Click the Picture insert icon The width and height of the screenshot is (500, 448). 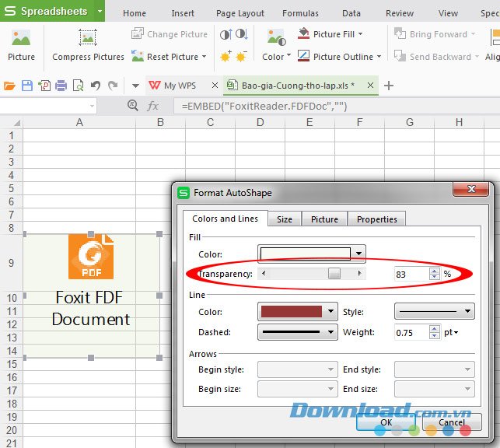21,38
